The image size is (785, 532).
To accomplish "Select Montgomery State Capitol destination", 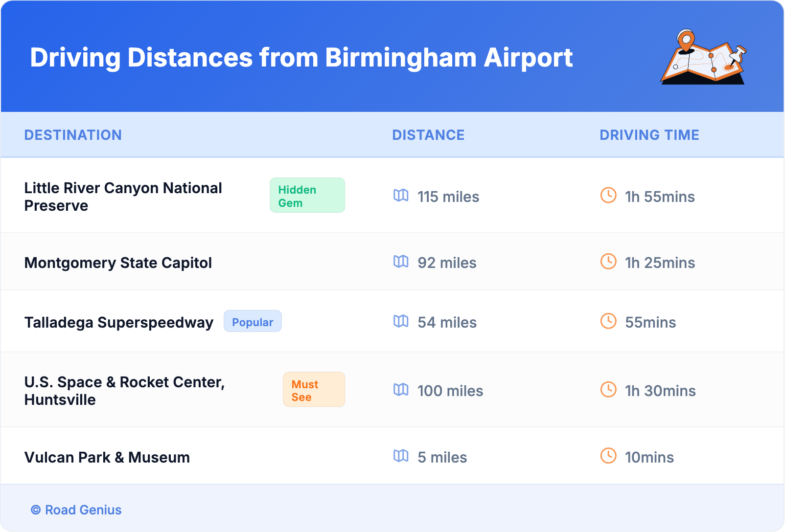I will click(118, 263).
